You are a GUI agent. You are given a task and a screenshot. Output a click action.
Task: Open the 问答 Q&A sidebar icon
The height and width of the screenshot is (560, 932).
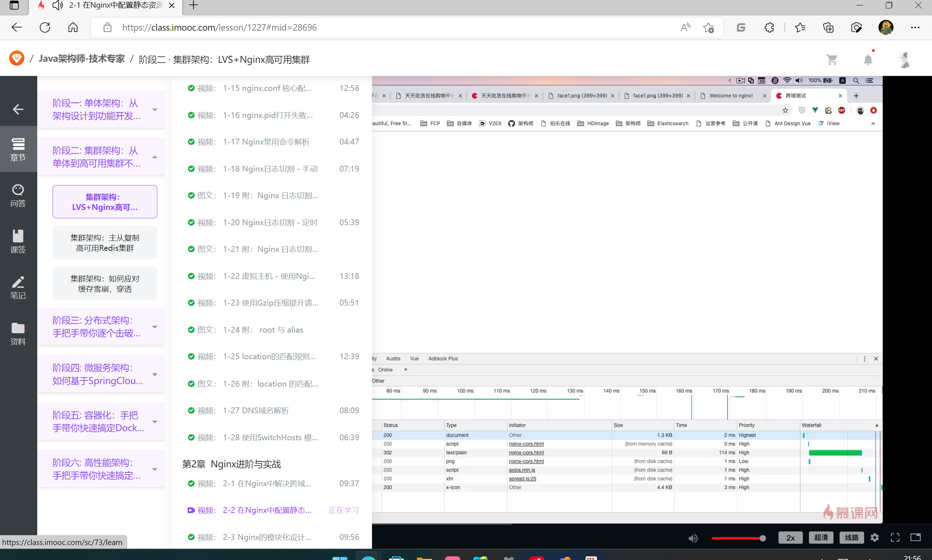[18, 195]
